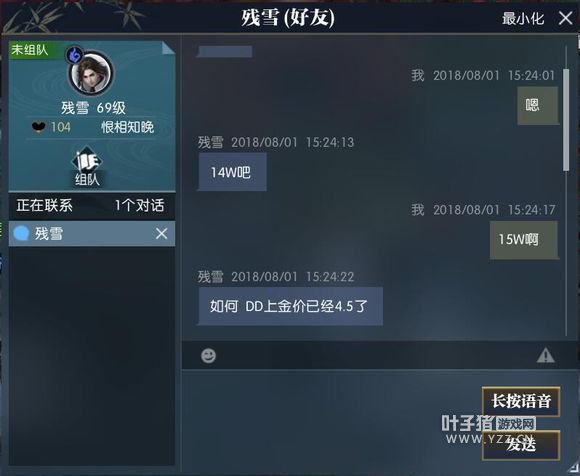Image resolution: width=580 pixels, height=476 pixels.
Task: Close the 残雪 conversation entry
Action: (161, 234)
